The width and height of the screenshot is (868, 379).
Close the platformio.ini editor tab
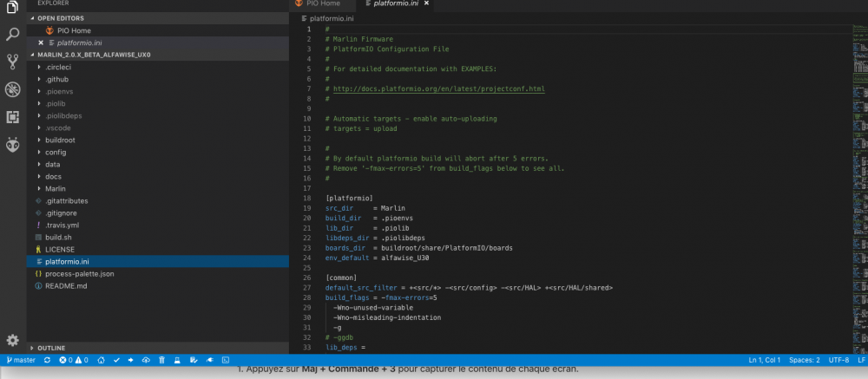tap(425, 3)
